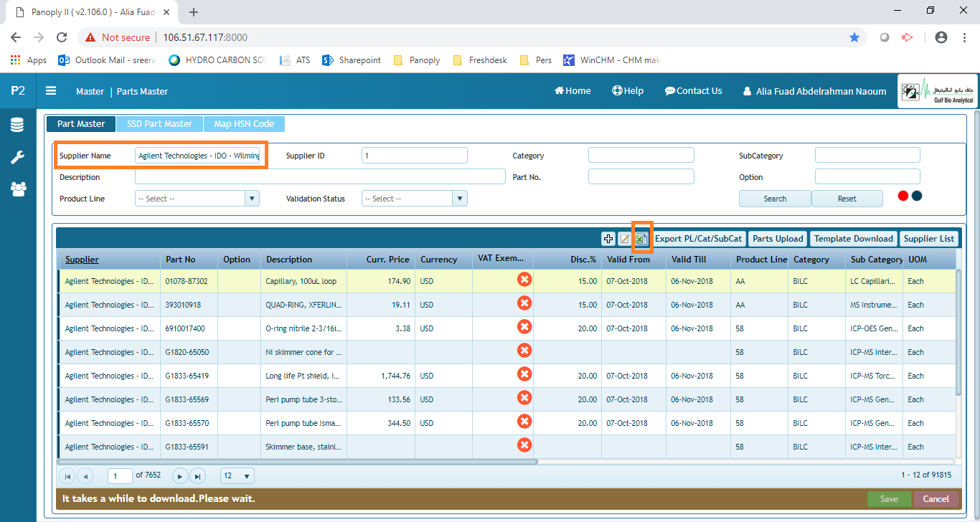This screenshot has height=522, width=980.
Task: Click VAT exempt red X for G1833-65591
Action: coord(524,445)
